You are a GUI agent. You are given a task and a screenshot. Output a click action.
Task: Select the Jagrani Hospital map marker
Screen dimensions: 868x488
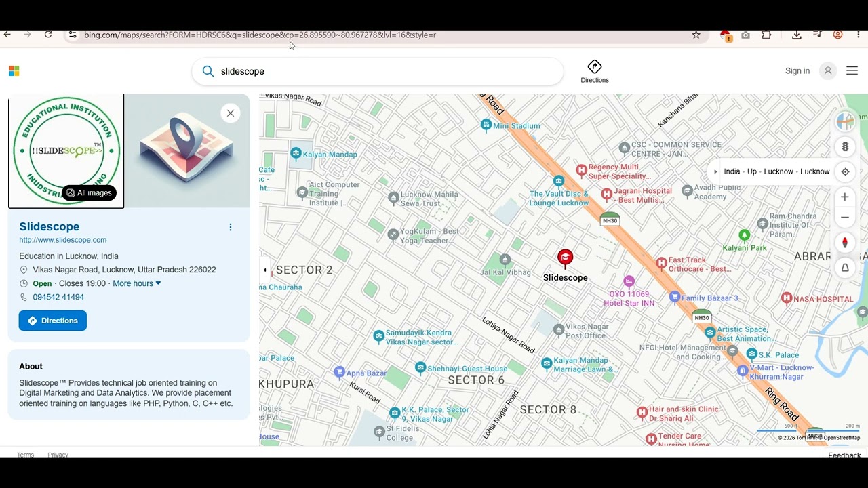tap(606, 194)
